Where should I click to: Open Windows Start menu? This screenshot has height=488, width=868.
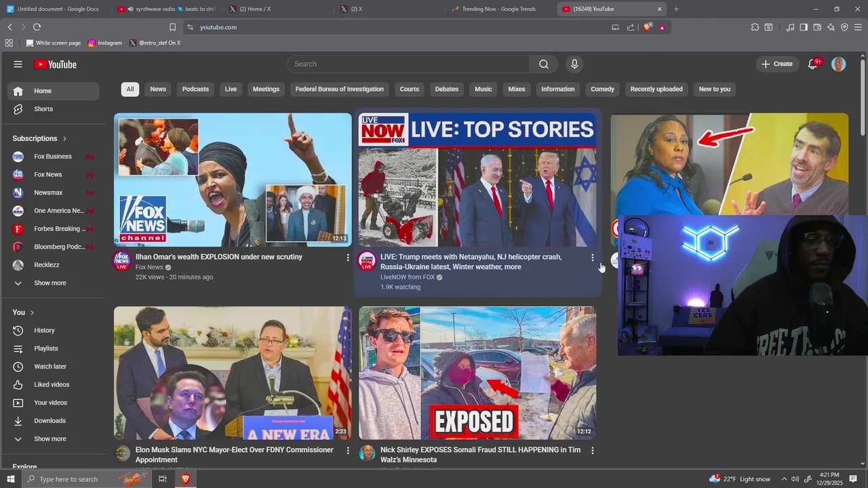tap(10, 479)
